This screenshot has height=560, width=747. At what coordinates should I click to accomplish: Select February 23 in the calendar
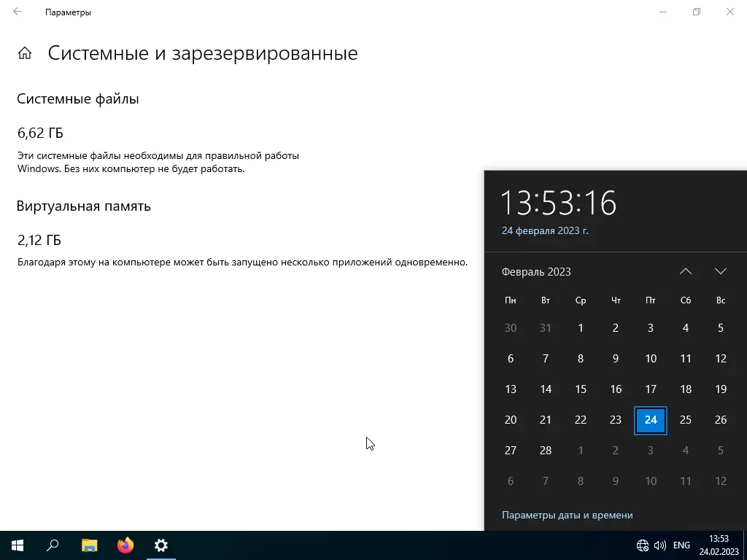[x=616, y=420]
